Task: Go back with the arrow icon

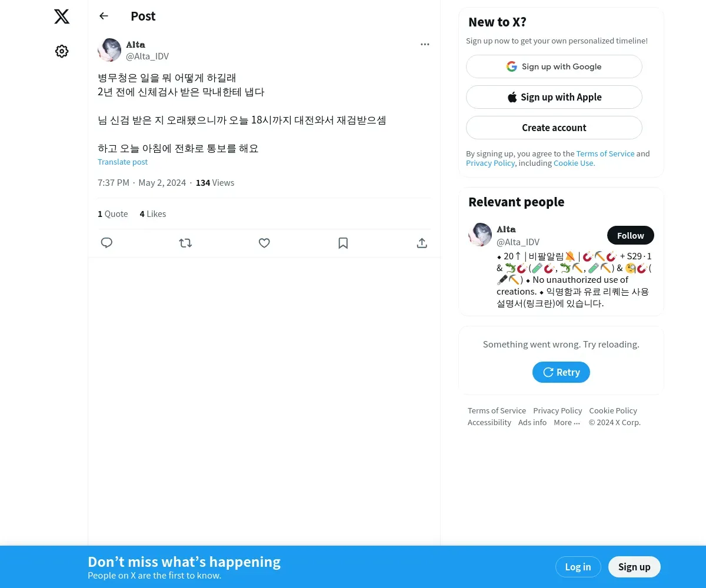Action: pos(104,16)
